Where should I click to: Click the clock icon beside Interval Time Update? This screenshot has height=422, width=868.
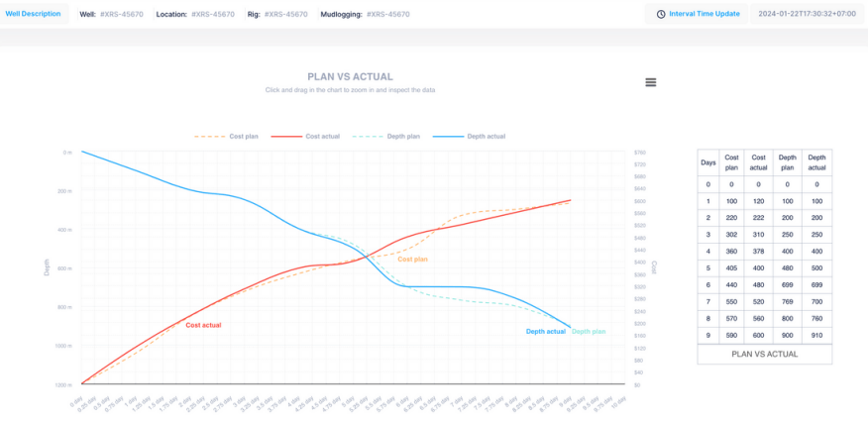point(661,14)
